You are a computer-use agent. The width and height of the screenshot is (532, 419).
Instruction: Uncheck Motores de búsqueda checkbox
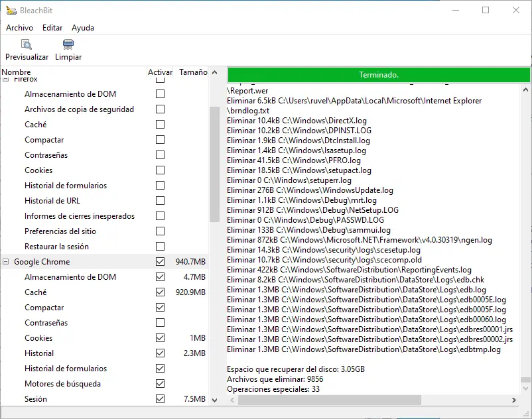tap(160, 384)
